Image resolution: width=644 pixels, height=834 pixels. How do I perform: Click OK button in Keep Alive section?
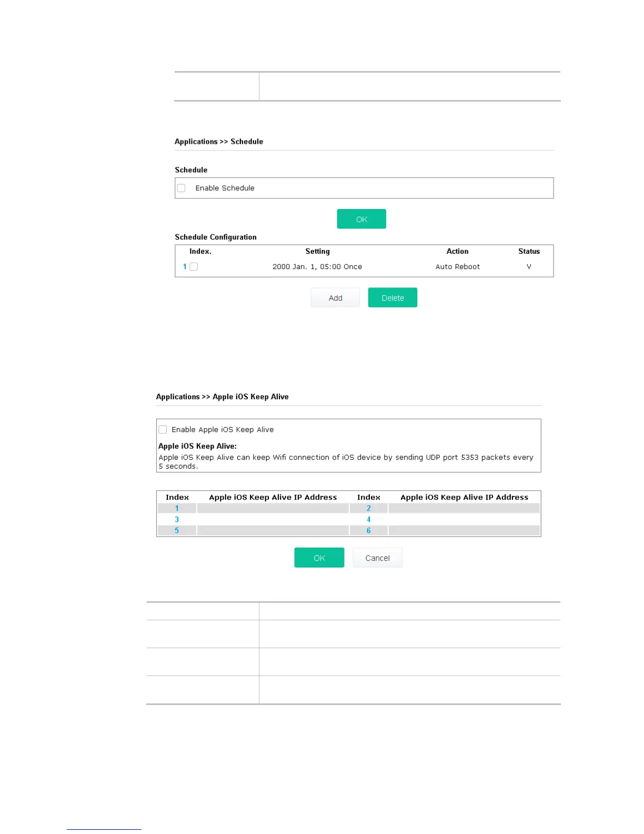319,558
